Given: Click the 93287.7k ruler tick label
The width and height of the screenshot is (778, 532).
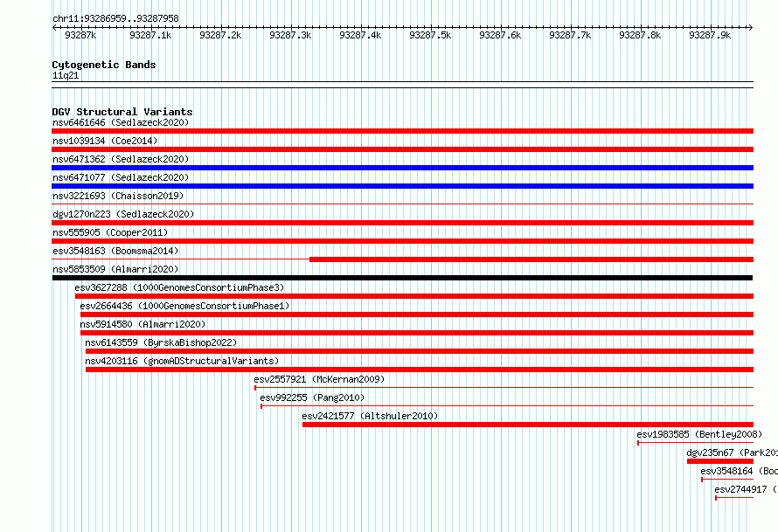Looking at the screenshot, I should pyautogui.click(x=570, y=35).
